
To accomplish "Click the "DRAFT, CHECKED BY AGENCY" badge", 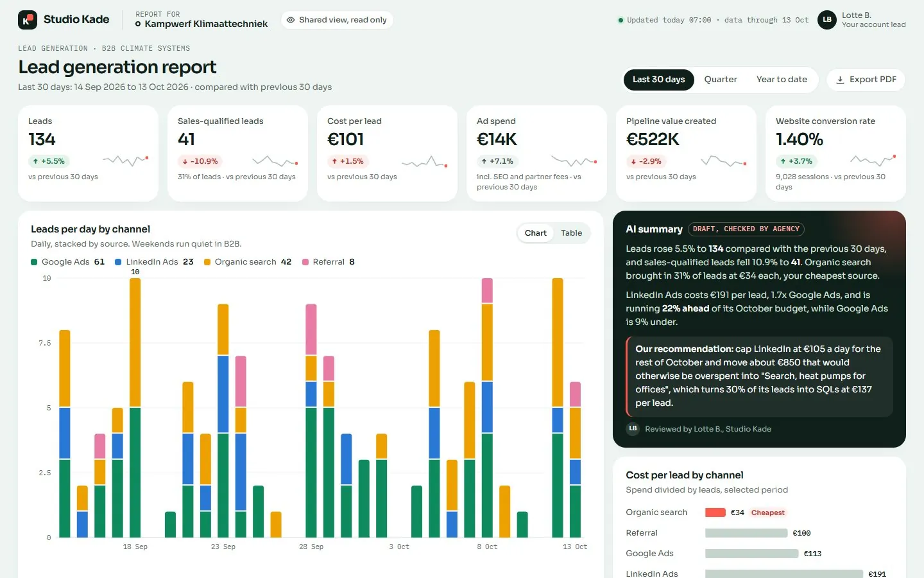I will (746, 229).
